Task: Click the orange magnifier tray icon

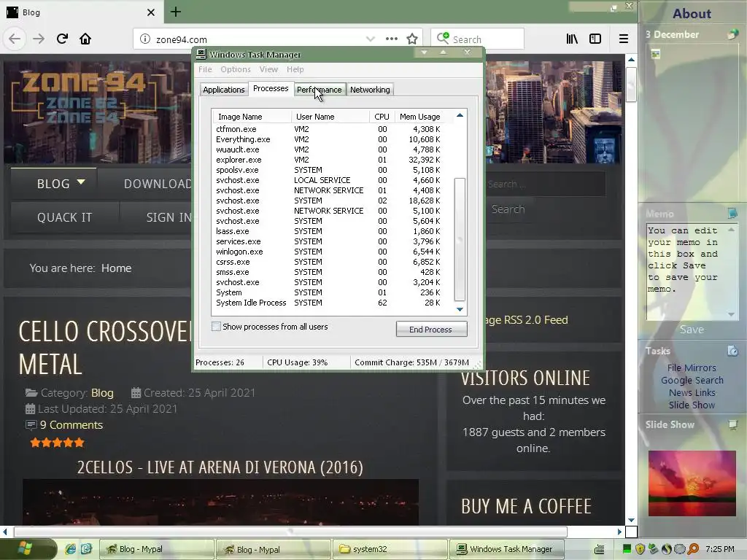Action: coord(693,549)
